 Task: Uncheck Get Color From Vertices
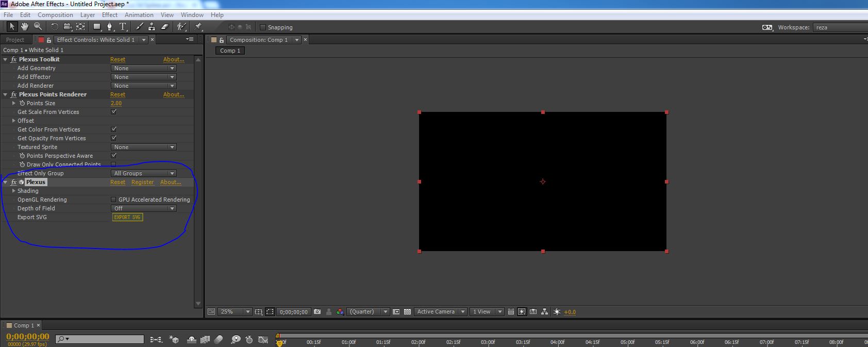click(x=114, y=129)
